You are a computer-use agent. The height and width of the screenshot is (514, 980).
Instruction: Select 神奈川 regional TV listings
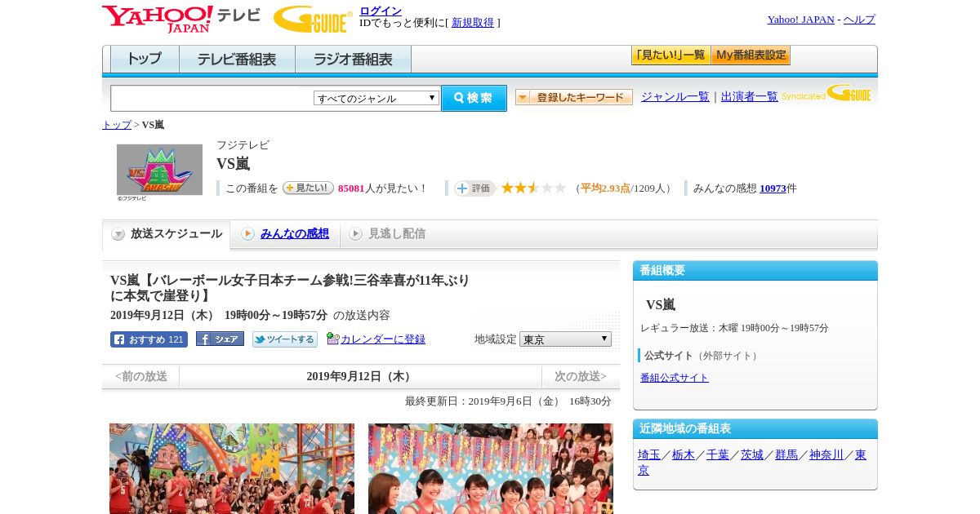point(826,454)
